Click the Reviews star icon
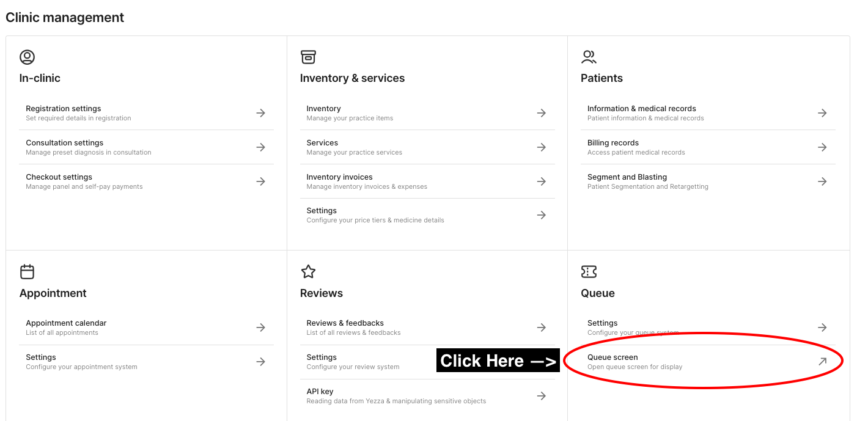 tap(308, 272)
